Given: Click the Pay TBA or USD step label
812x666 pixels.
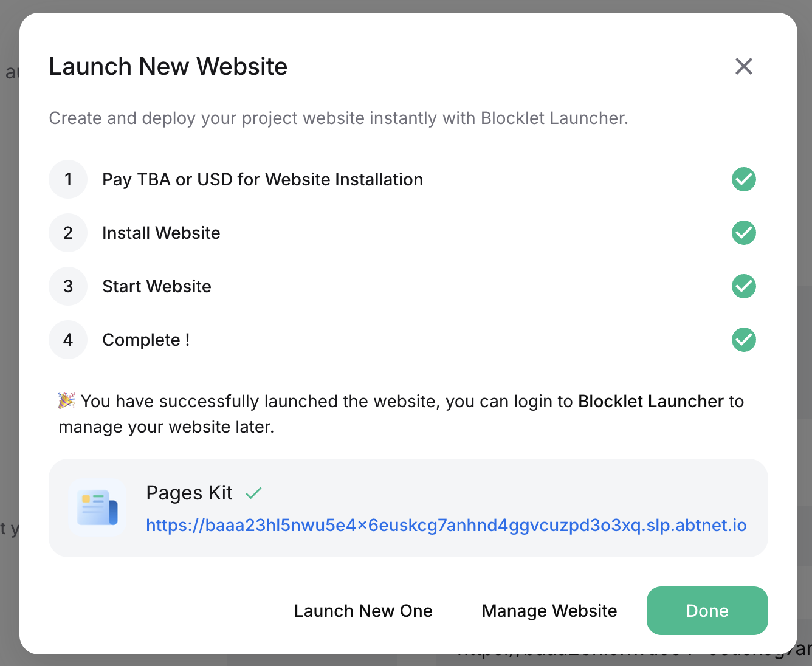Looking at the screenshot, I should (x=263, y=179).
